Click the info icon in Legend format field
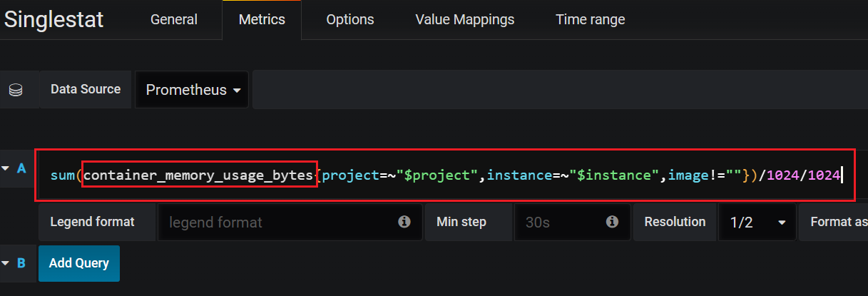 pyautogui.click(x=404, y=222)
